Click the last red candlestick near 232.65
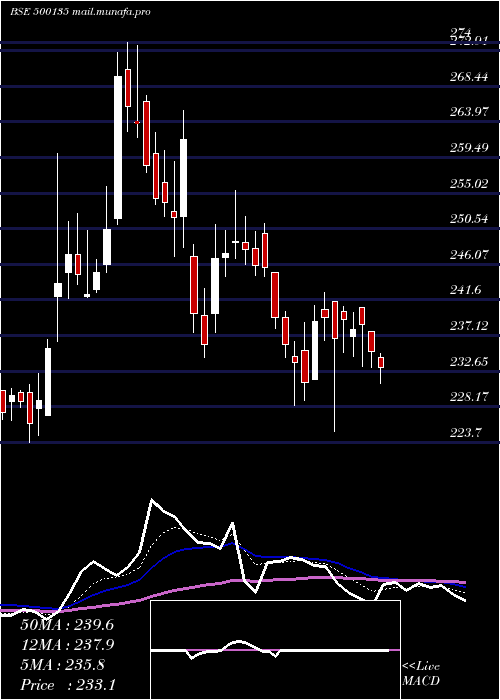The image size is (500, 700). (381, 362)
